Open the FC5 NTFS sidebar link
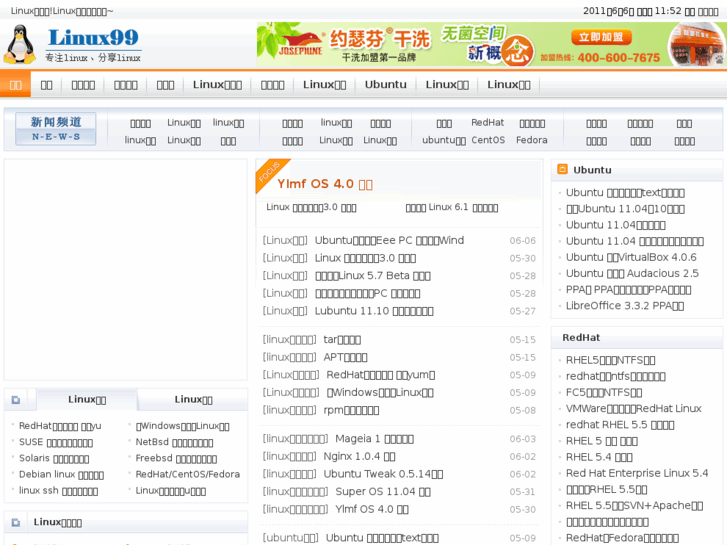The height and width of the screenshot is (545, 727). 604,392
